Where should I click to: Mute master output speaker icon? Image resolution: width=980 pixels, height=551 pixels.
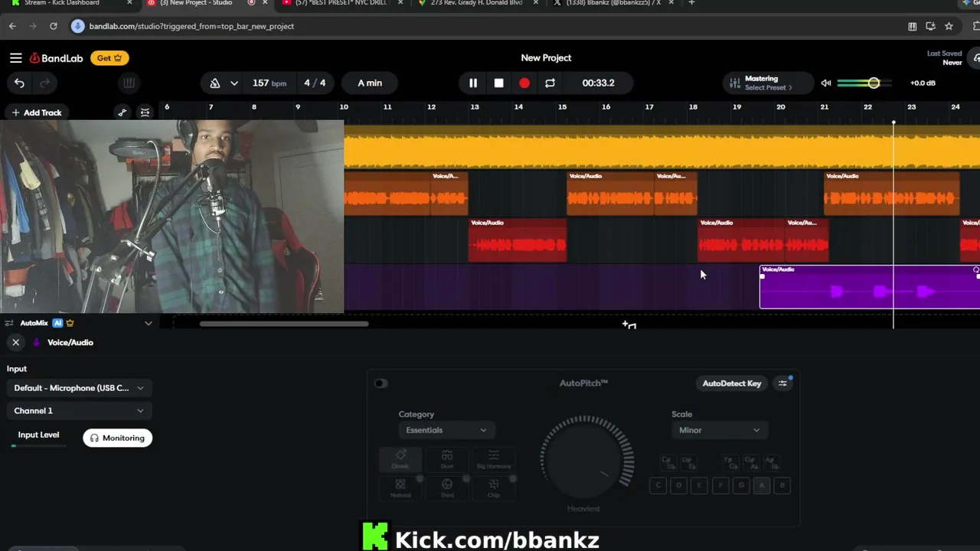pyautogui.click(x=826, y=83)
